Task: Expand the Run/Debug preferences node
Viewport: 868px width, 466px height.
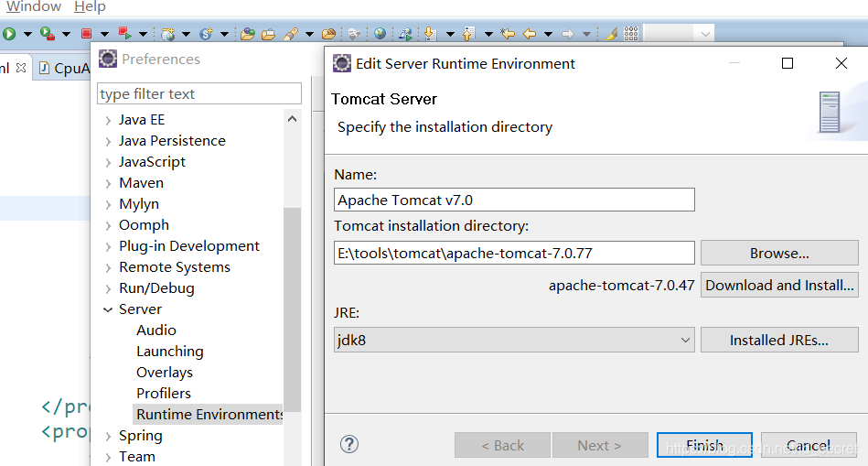Action: pyautogui.click(x=108, y=288)
